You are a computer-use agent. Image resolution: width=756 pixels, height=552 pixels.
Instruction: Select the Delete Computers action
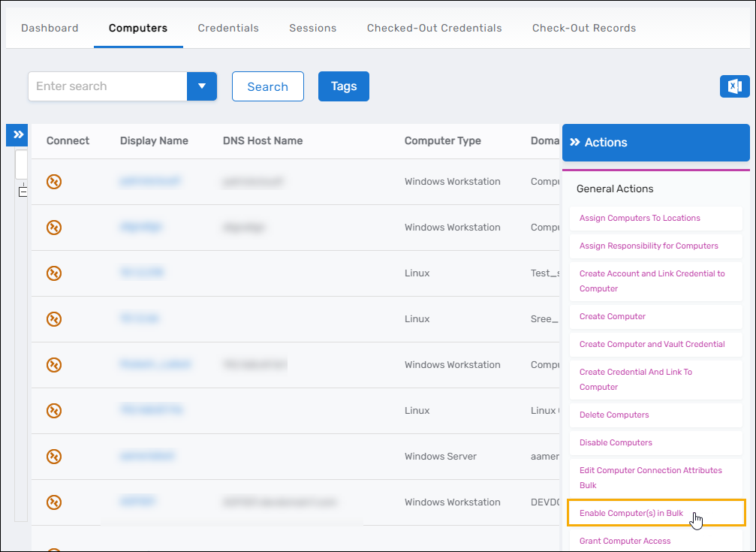click(x=614, y=415)
